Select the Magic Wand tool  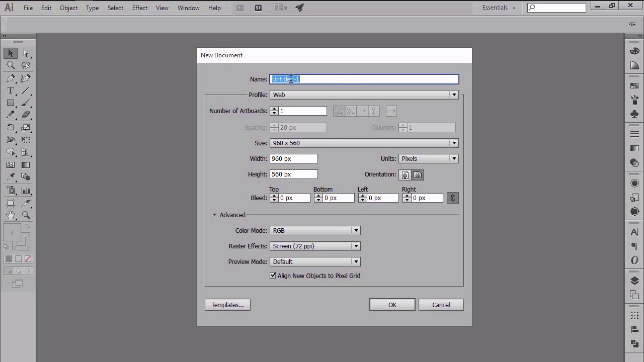(x=11, y=65)
